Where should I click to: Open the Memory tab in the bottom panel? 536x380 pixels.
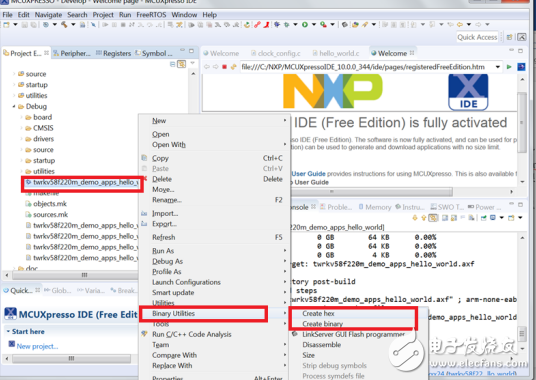click(375, 207)
